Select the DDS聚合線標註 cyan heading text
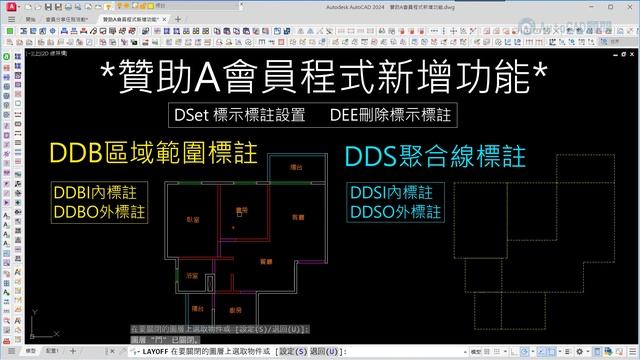 (x=435, y=156)
